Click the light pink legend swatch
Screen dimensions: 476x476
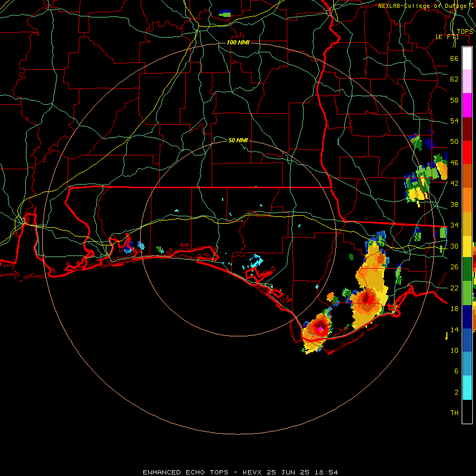pos(467,81)
